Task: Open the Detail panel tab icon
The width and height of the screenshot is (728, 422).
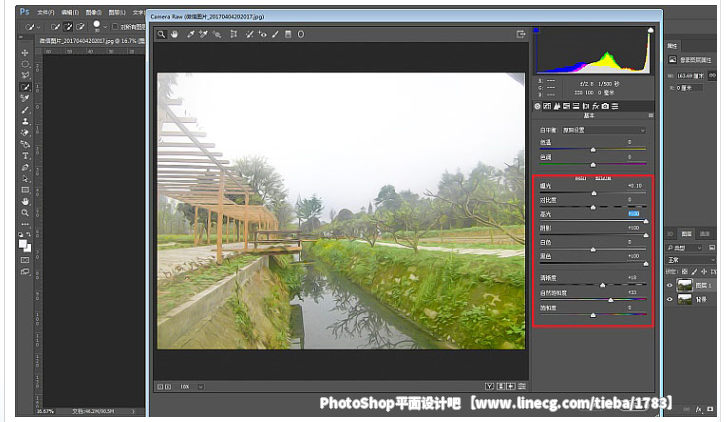Action: (x=557, y=106)
